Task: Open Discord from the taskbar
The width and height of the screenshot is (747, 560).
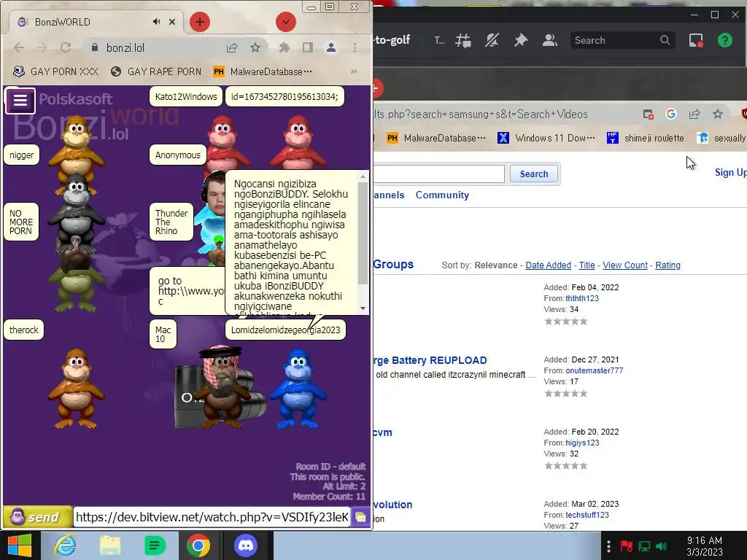Action: (x=246, y=545)
